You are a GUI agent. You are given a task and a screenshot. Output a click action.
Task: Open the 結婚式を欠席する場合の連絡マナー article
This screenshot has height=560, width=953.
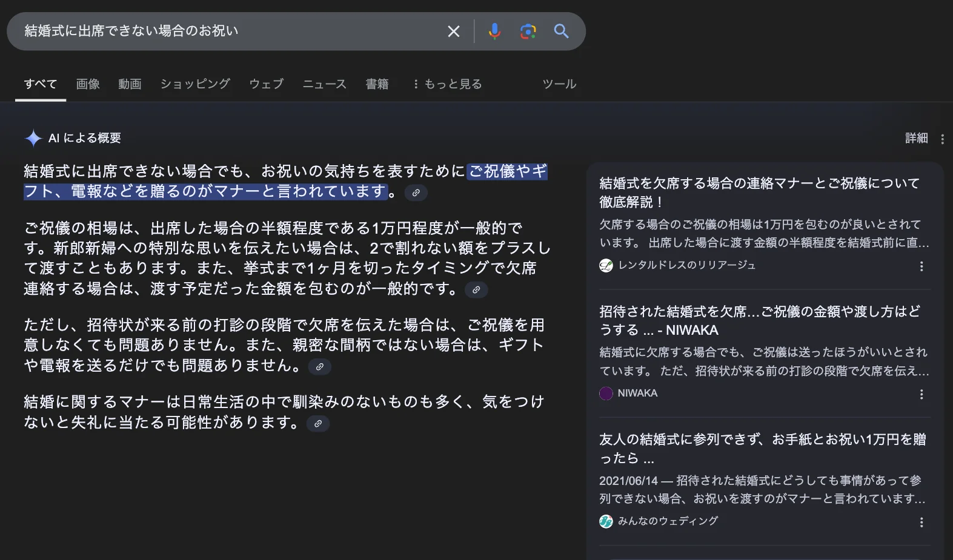(759, 192)
